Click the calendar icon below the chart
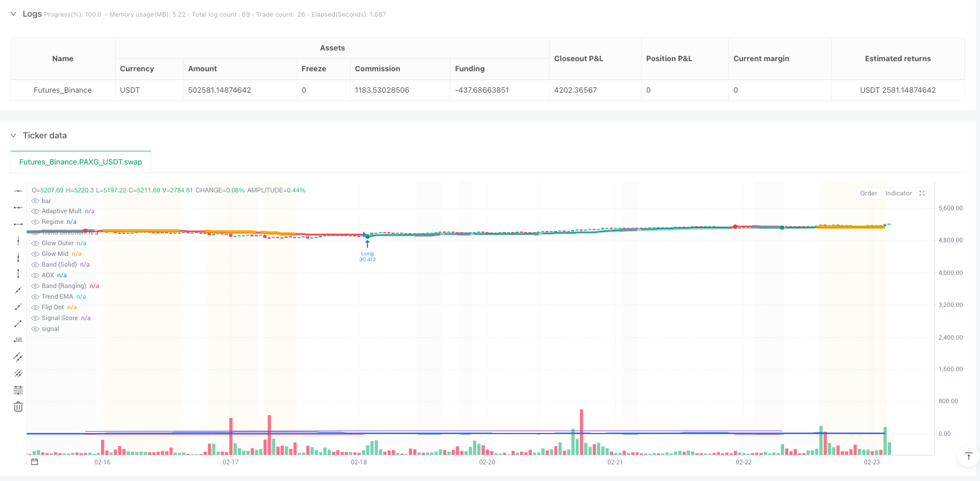 coord(34,461)
